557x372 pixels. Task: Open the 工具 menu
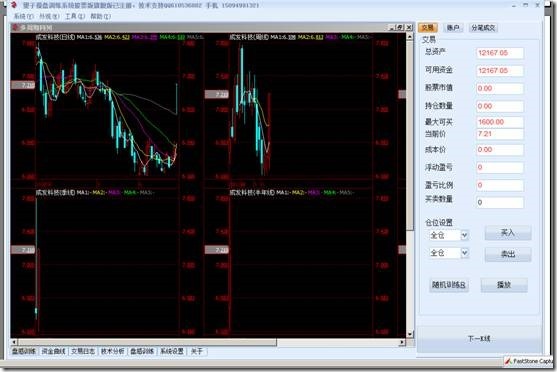tap(75, 16)
